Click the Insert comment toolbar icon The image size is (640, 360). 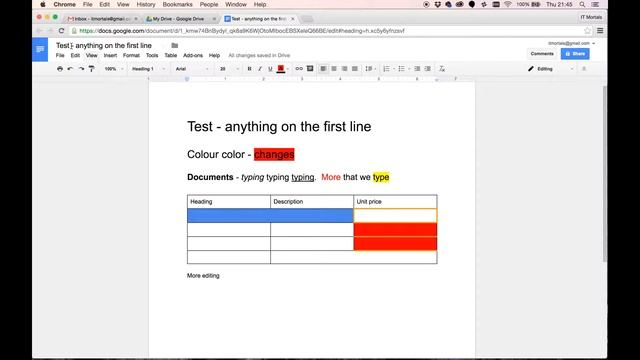pos(310,69)
